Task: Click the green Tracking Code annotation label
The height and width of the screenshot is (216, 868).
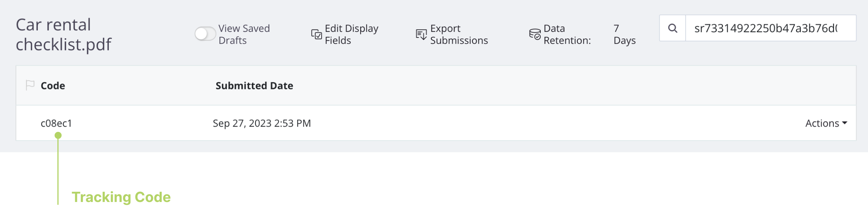Action: (121, 197)
